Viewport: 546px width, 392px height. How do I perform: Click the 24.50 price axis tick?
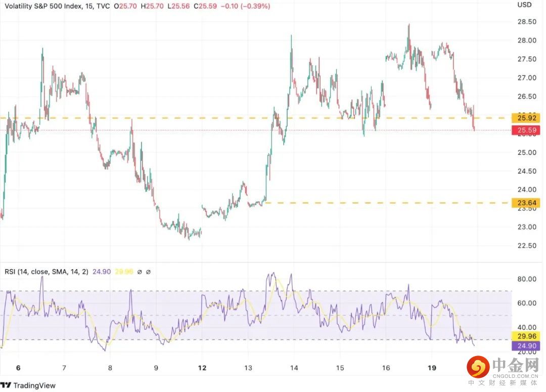point(527,171)
